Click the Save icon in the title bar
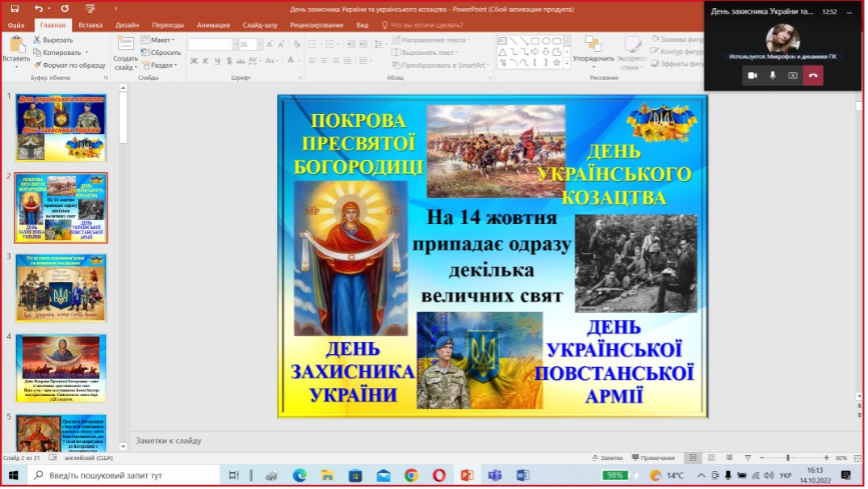Viewport: 868px width, 489px height. tap(15, 8)
